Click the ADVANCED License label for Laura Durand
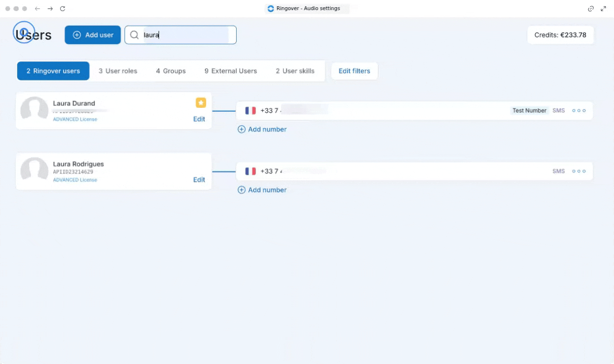Image resolution: width=614 pixels, height=364 pixels. (75, 119)
